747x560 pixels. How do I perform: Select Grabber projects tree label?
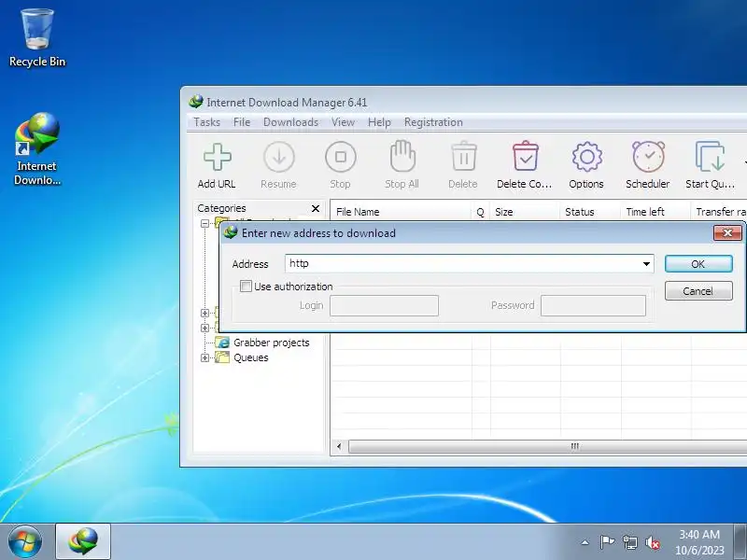[x=271, y=343]
